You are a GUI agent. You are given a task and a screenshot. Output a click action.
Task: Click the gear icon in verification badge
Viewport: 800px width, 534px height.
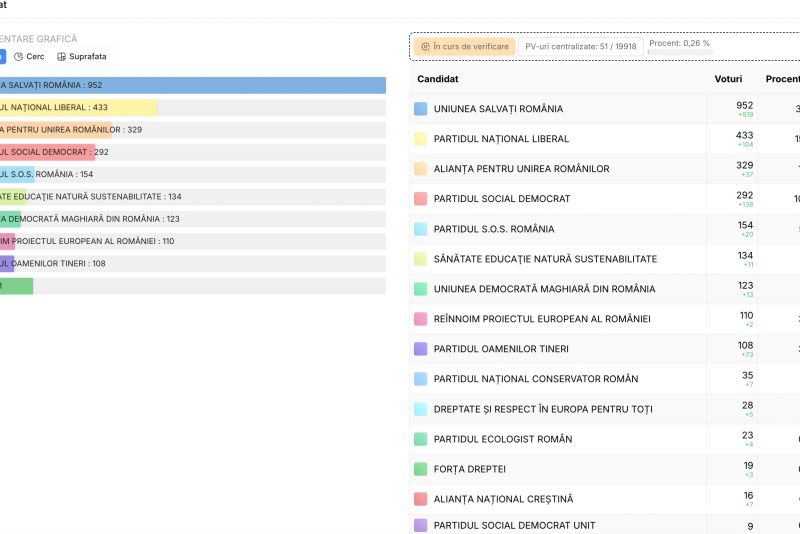click(x=425, y=47)
